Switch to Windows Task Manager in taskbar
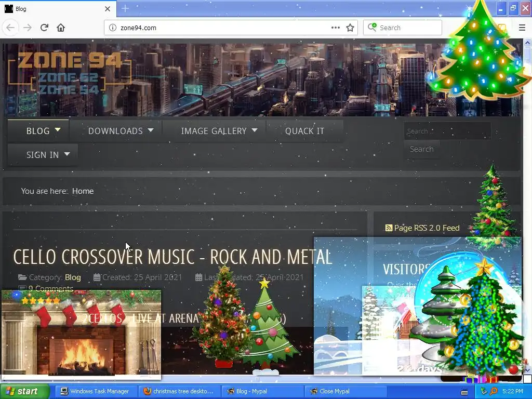 pos(96,391)
